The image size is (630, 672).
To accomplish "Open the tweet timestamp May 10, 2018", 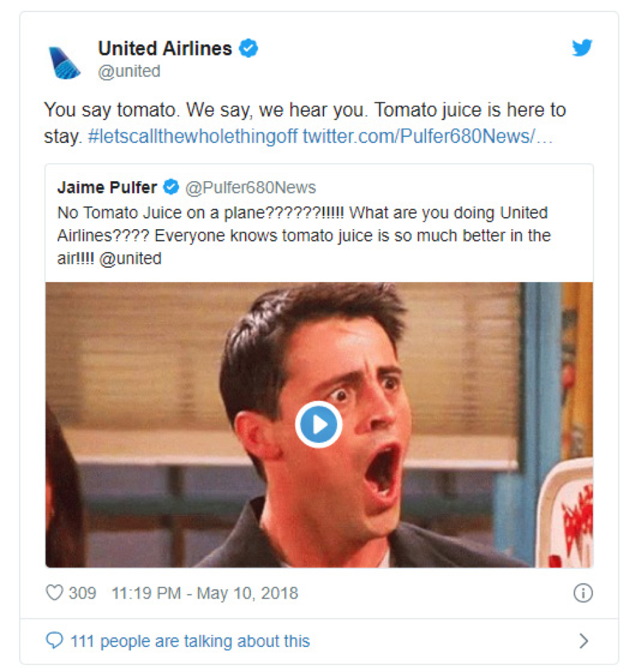I will click(x=204, y=593).
